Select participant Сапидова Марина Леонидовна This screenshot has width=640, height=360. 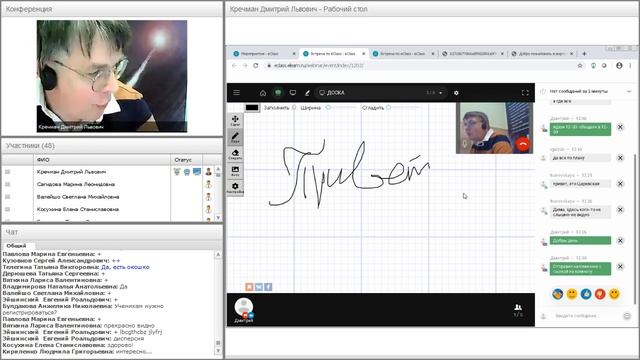(76, 184)
